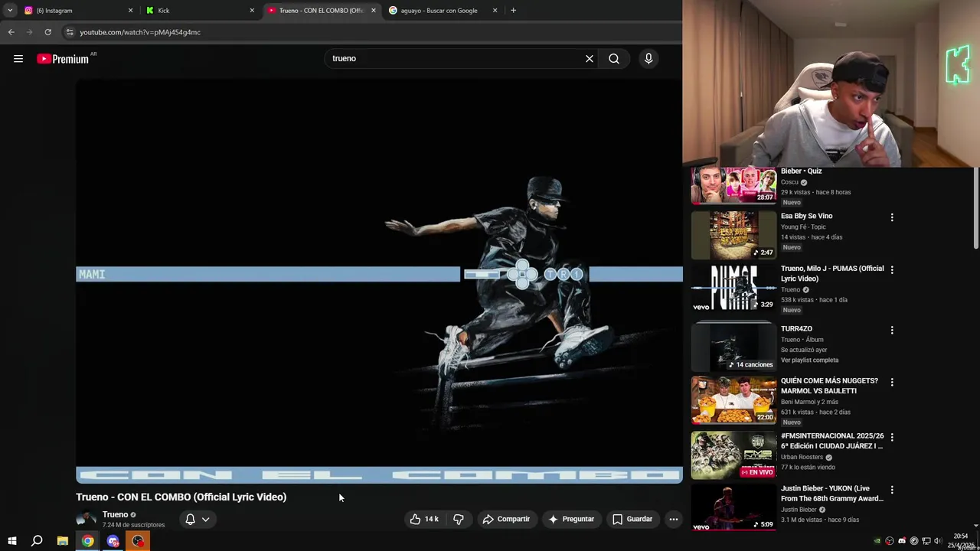The height and width of the screenshot is (551, 980).
Task: Open the Windows Start menu
Action: (x=11, y=541)
